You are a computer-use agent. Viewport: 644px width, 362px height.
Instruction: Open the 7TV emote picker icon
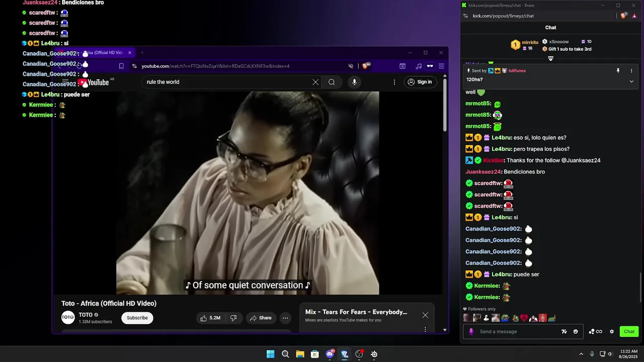pyautogui.click(x=565, y=332)
